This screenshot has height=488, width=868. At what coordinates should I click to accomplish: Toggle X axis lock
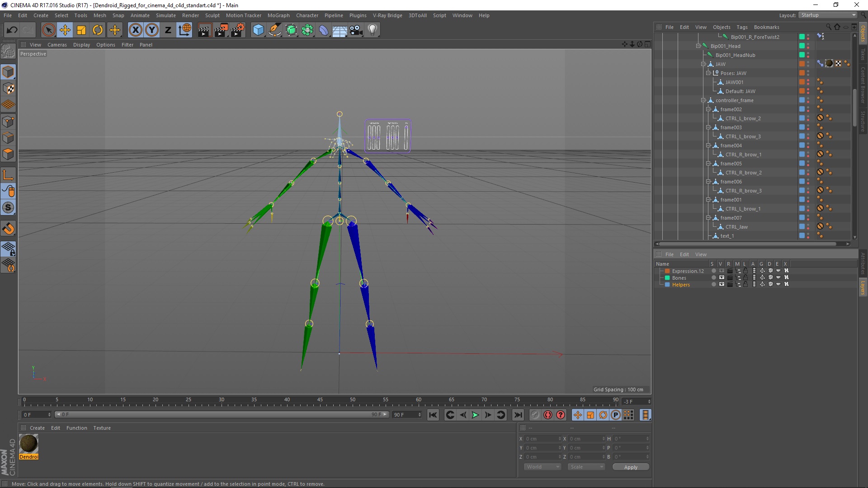coord(135,30)
